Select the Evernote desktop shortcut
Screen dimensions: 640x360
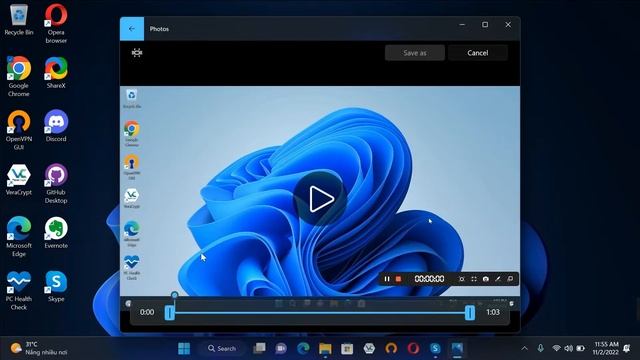[x=56, y=233]
